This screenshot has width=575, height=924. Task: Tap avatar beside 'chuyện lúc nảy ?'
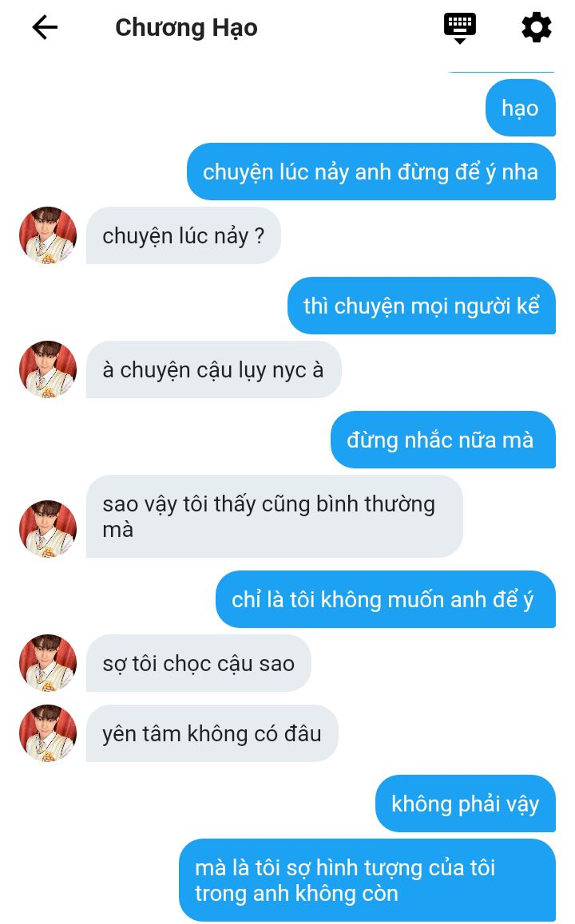(48, 235)
